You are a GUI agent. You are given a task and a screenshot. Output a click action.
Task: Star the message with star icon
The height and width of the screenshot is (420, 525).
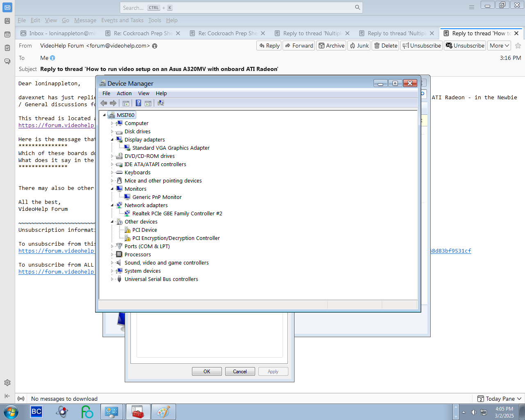click(518, 46)
